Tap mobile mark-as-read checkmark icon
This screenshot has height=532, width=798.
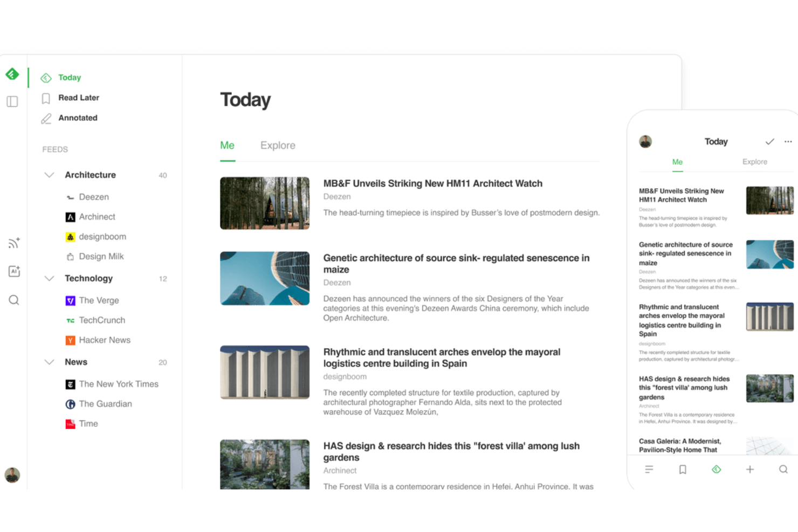click(769, 142)
